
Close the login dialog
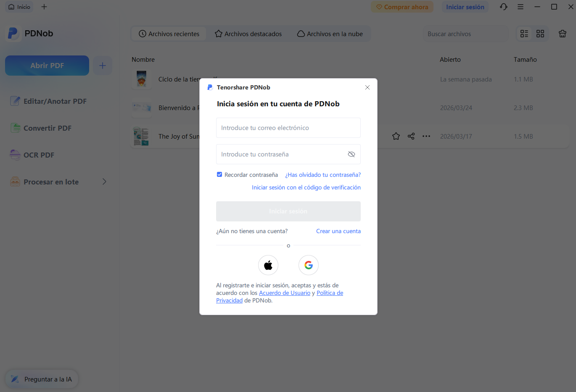367,87
